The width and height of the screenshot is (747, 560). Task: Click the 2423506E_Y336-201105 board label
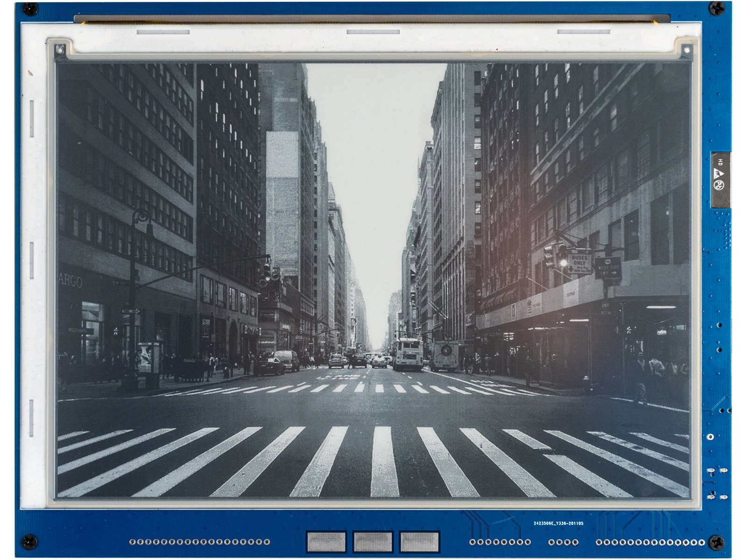[x=558, y=523]
